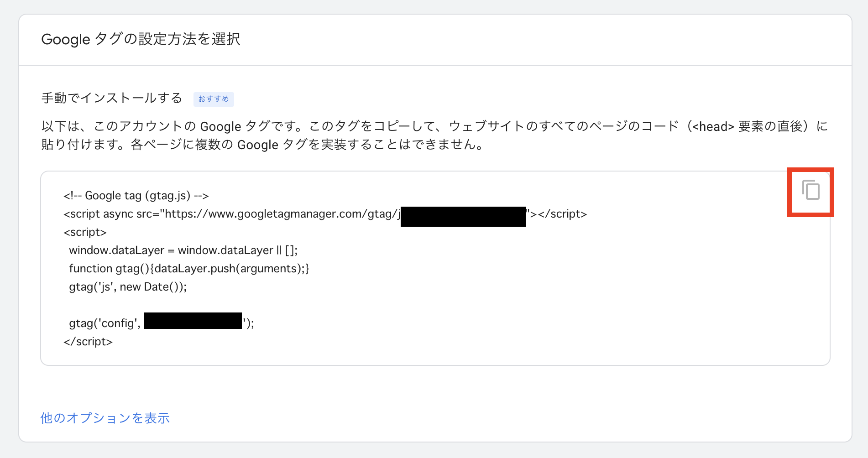Click the <head> text in the description
Image resolution: width=868 pixels, height=458 pixels.
point(713,126)
